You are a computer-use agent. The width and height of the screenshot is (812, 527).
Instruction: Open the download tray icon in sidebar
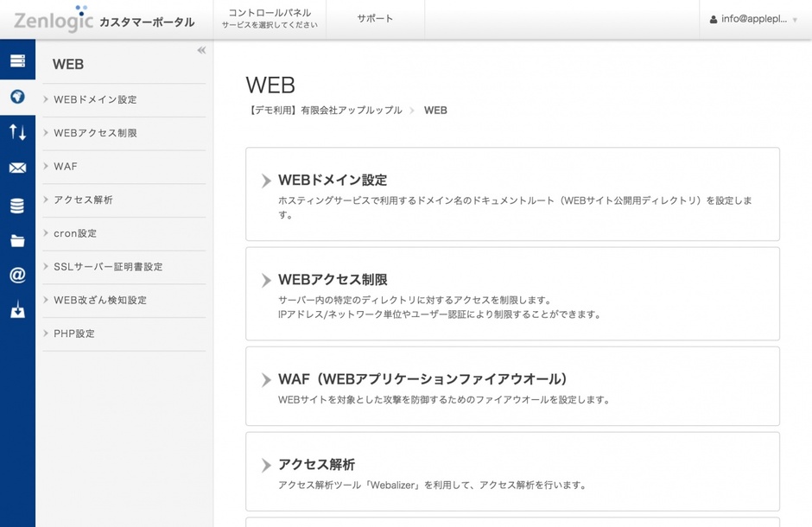(17, 310)
